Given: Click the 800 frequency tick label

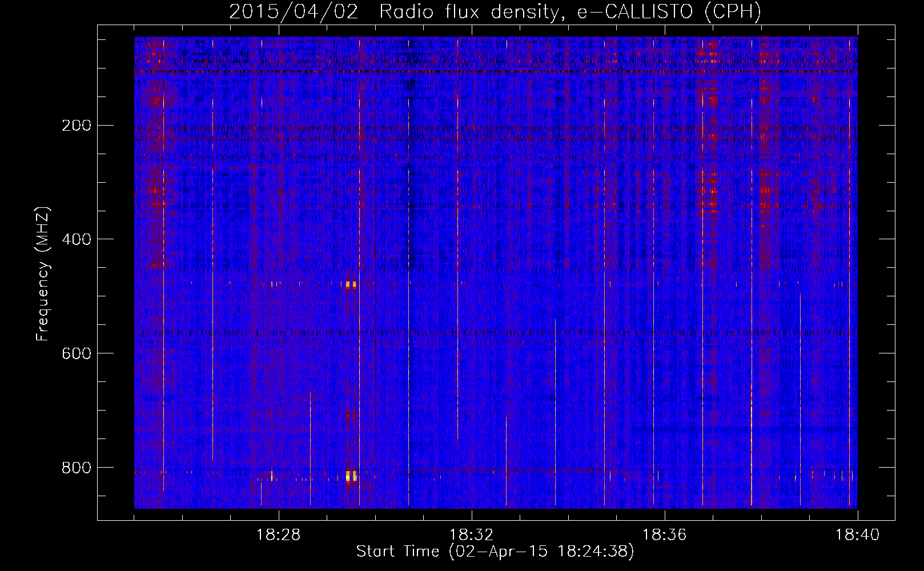Looking at the screenshot, I should tap(77, 468).
